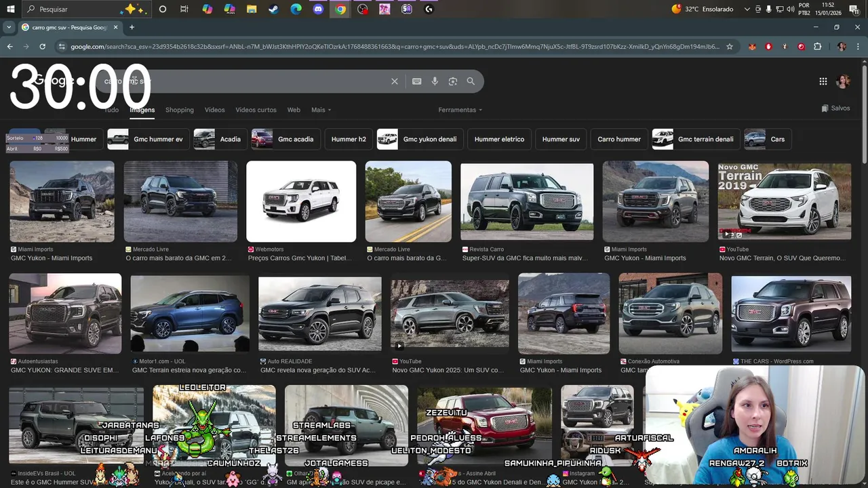Open THE CARS WordPress Yukon thumbnail
This screenshot has height=488, width=868.
point(791,313)
